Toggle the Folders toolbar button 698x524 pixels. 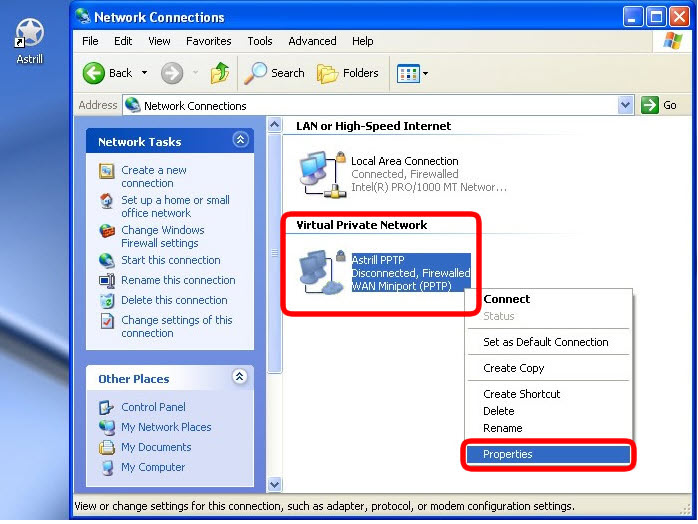348,73
